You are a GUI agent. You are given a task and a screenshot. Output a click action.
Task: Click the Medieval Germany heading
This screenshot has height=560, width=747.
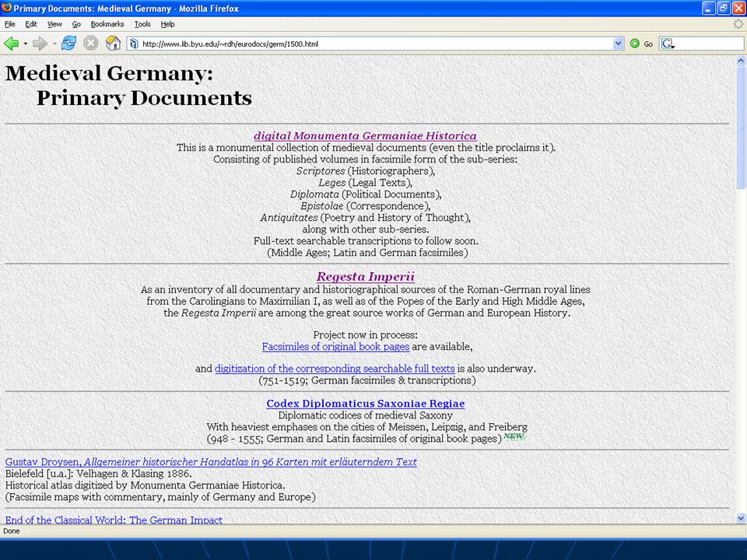click(128, 86)
